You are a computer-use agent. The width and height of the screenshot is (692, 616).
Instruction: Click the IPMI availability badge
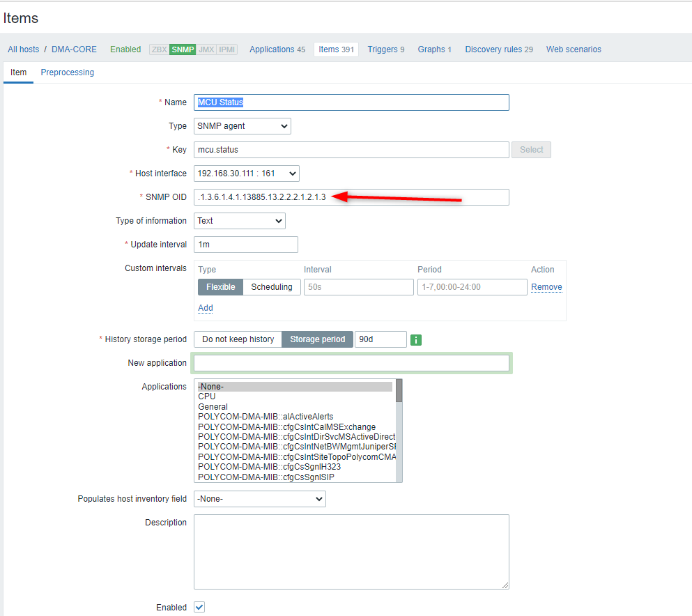tap(227, 49)
